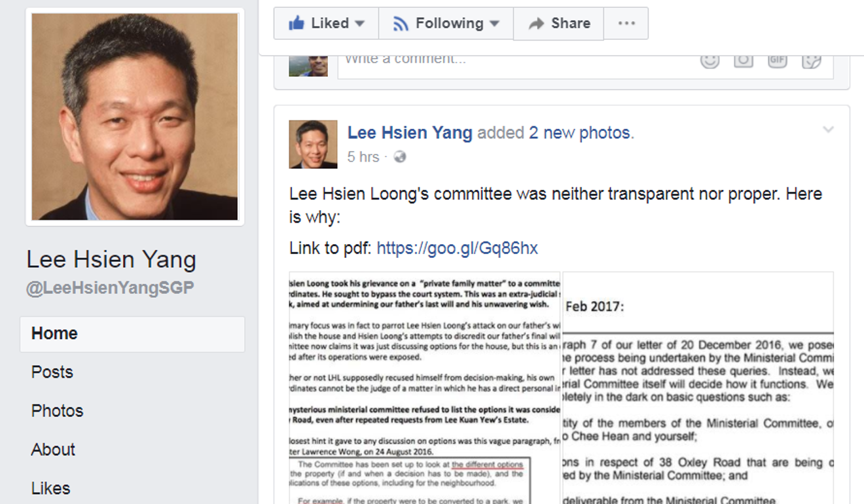
Task: Click the Share arrow button
Action: click(558, 24)
